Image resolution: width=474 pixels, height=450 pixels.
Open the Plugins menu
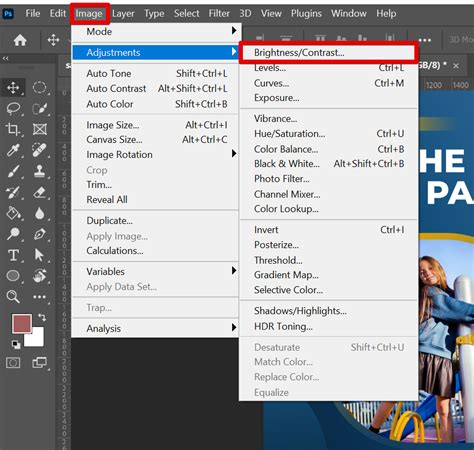(x=306, y=13)
